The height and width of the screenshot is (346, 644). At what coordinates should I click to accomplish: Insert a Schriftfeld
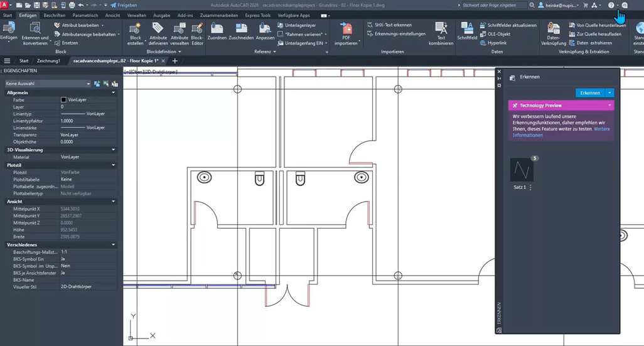pyautogui.click(x=467, y=31)
